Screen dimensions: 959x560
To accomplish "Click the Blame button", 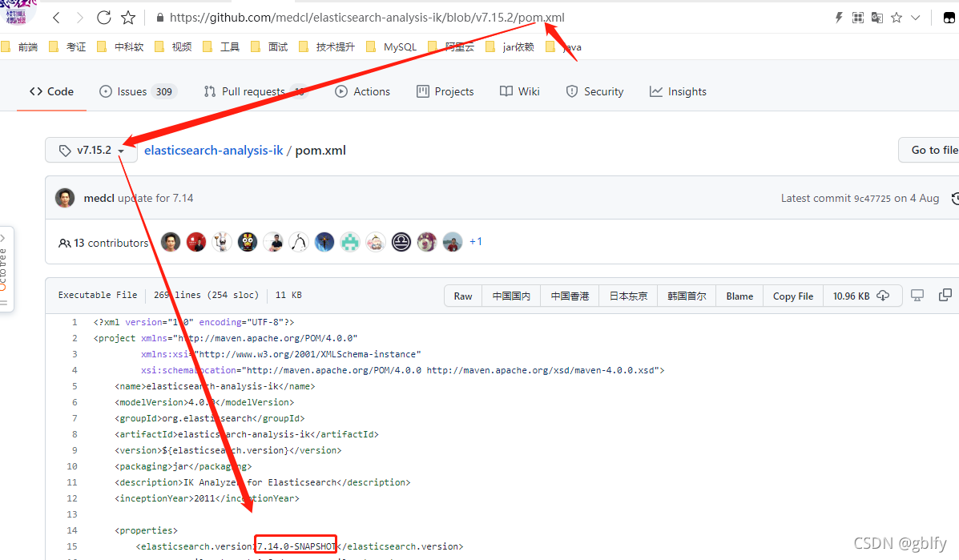I will pyautogui.click(x=739, y=296).
